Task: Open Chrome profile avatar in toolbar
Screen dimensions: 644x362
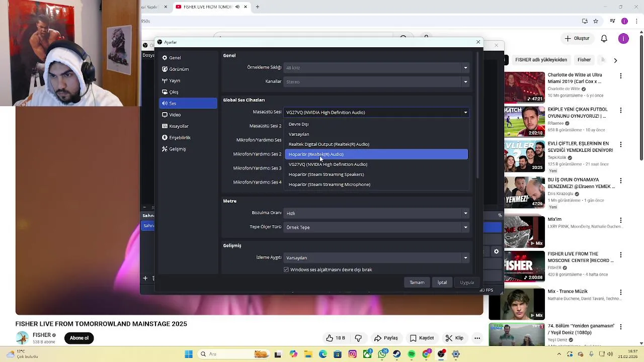Action: 624,21
